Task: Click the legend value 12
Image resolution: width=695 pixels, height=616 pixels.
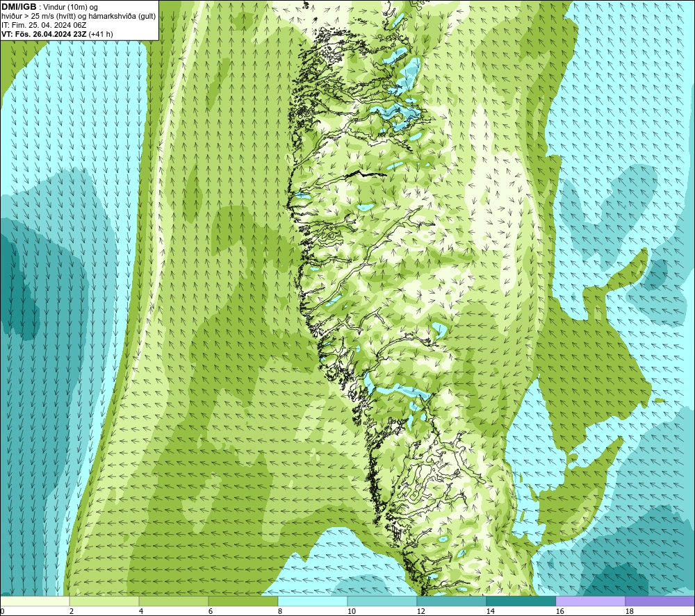Action: tap(420, 612)
